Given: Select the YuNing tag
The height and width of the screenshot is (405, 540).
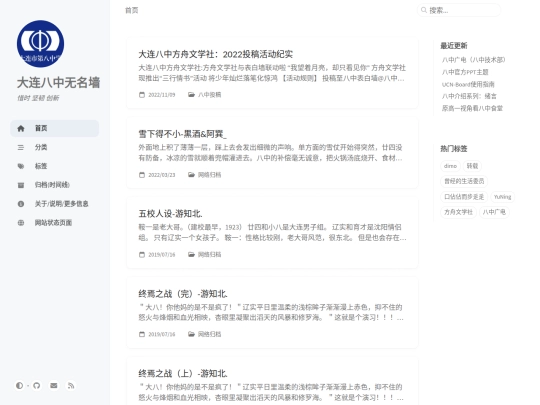Looking at the screenshot, I should tap(502, 197).
